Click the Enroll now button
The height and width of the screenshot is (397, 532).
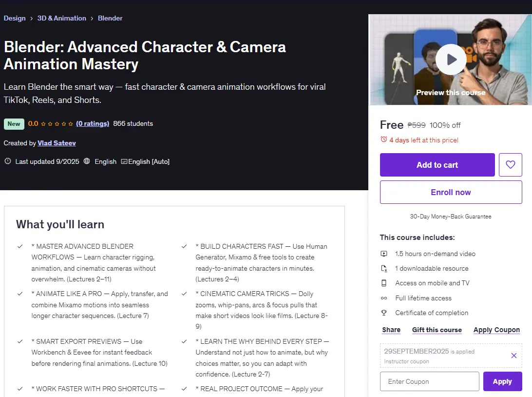[451, 192]
